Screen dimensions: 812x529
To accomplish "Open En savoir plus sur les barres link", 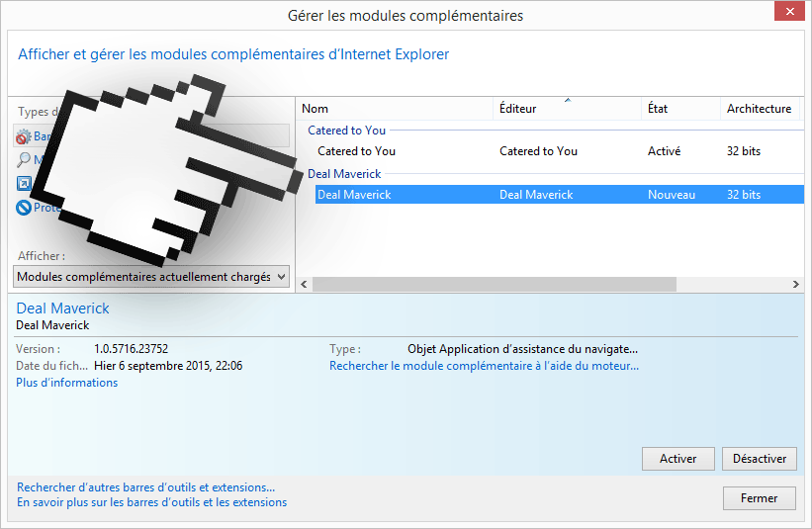I will click(x=151, y=502).
